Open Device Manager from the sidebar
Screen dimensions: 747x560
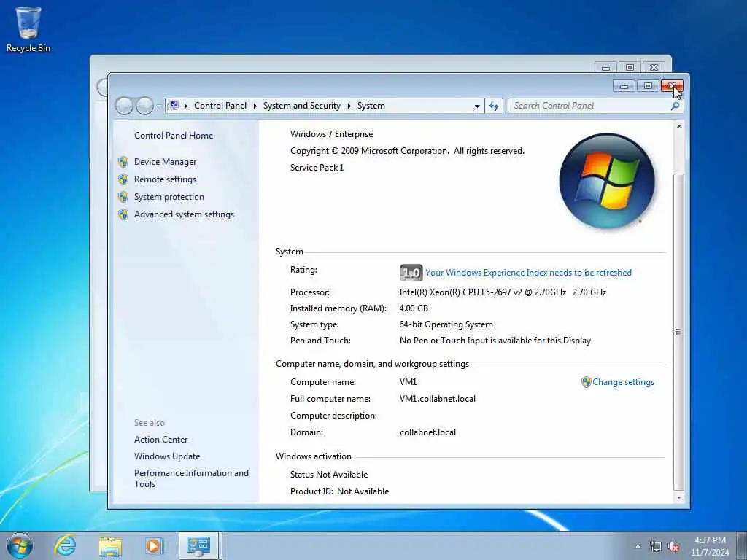[x=165, y=162]
